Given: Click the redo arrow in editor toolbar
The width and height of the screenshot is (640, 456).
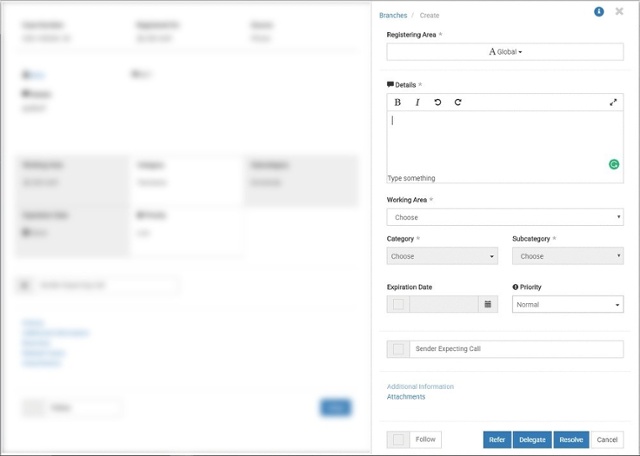Looking at the screenshot, I should (458, 102).
